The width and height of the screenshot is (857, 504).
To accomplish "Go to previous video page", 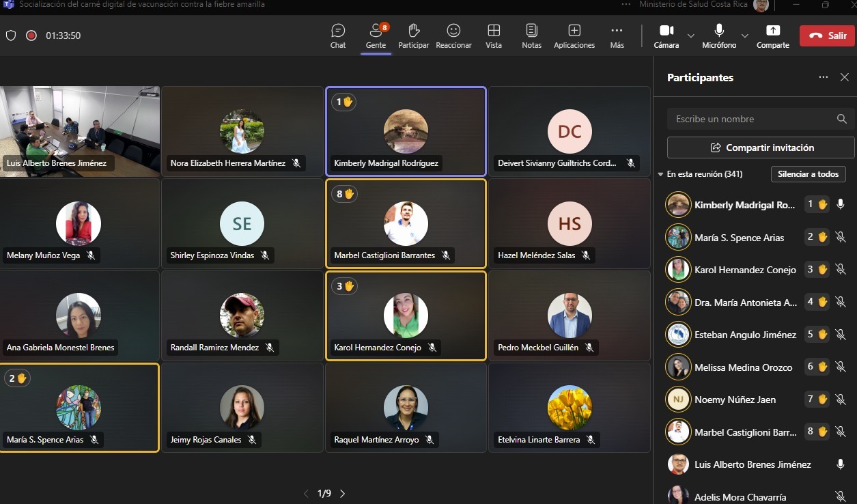I will 306,493.
